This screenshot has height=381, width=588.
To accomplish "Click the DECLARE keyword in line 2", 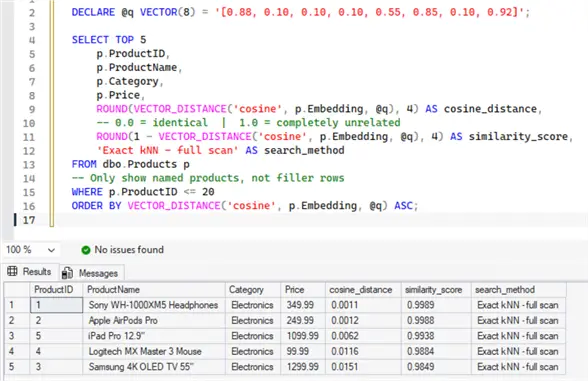I will (x=93, y=12).
